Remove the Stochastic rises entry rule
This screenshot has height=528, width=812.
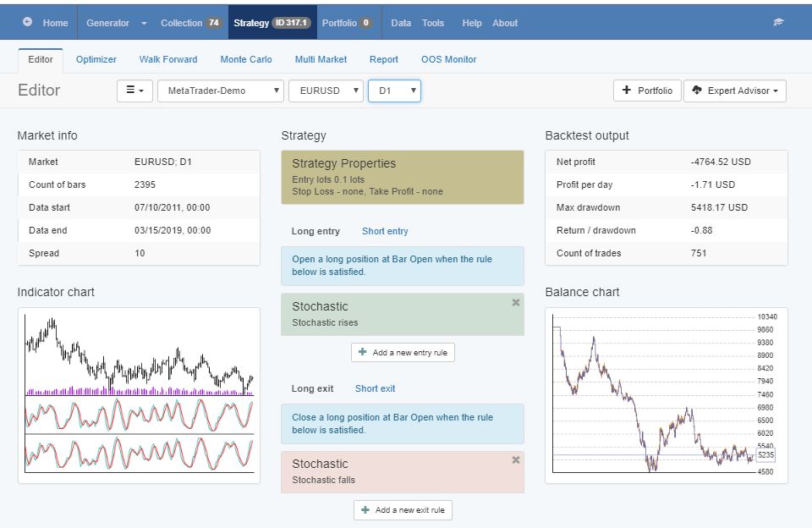point(516,303)
